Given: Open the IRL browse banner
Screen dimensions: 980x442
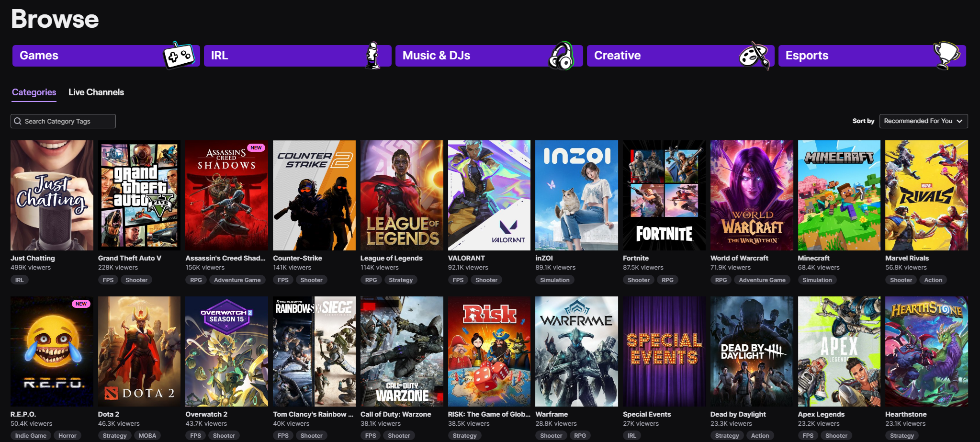Looking at the screenshot, I should pos(298,56).
